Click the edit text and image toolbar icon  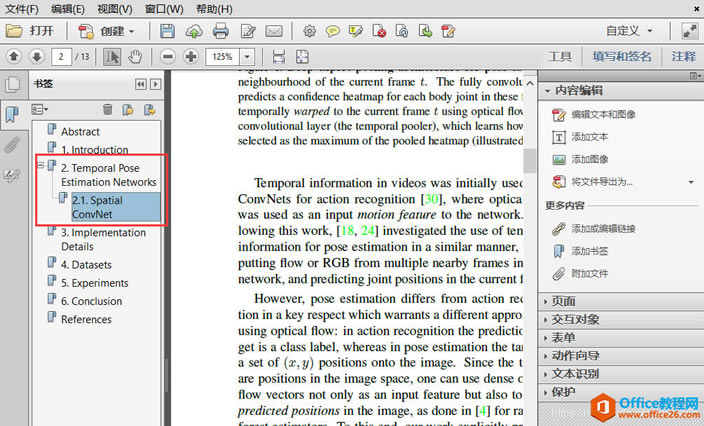(448, 31)
